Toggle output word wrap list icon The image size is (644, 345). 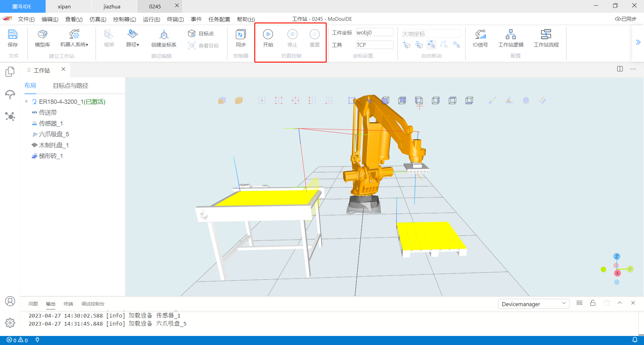coord(579,303)
